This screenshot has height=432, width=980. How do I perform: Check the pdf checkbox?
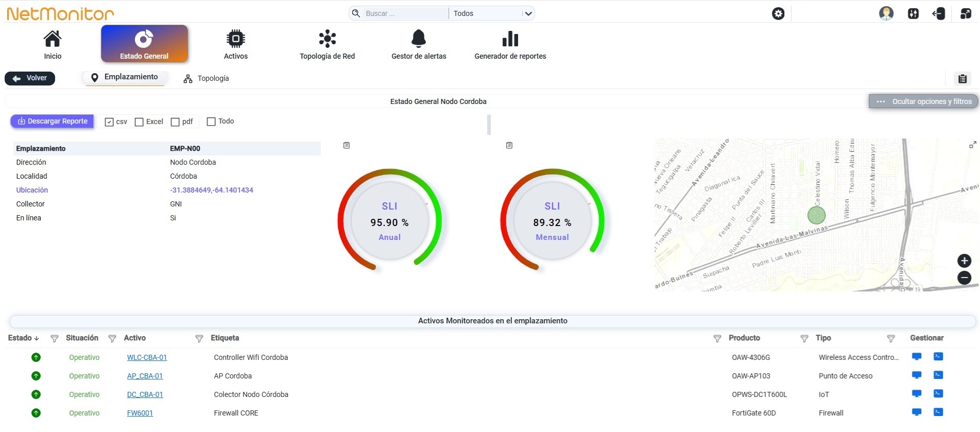click(175, 122)
